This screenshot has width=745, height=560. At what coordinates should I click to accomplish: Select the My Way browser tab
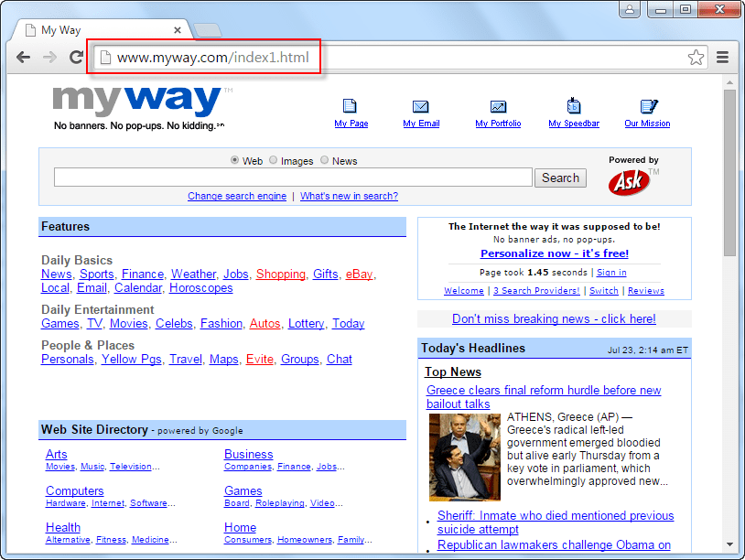[x=103, y=30]
